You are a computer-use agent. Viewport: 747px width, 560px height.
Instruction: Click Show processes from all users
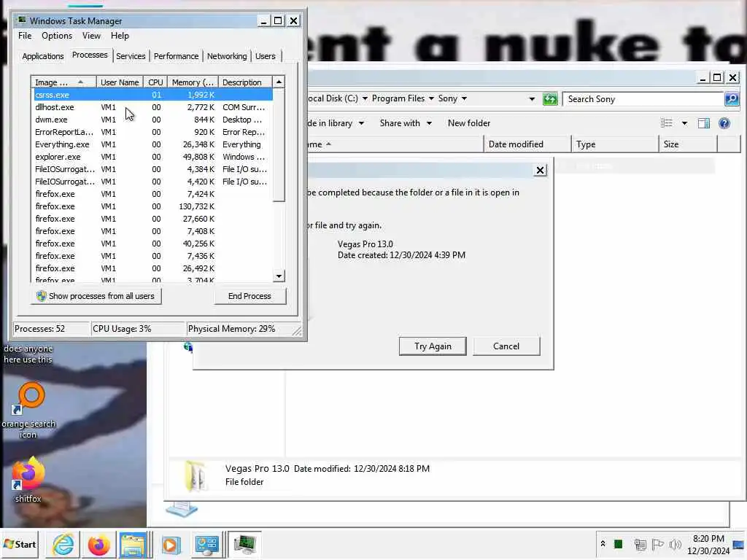point(96,296)
